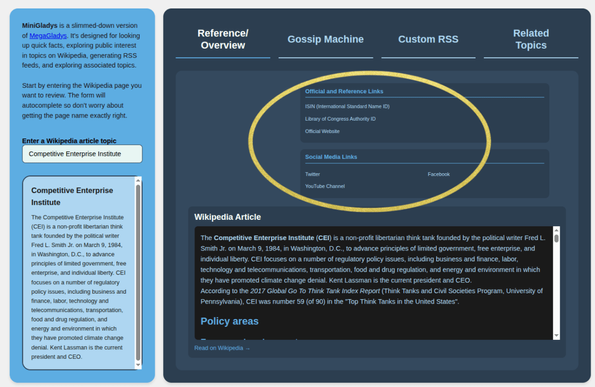Visit the Official Website link
The image size is (595, 387).
click(x=322, y=131)
